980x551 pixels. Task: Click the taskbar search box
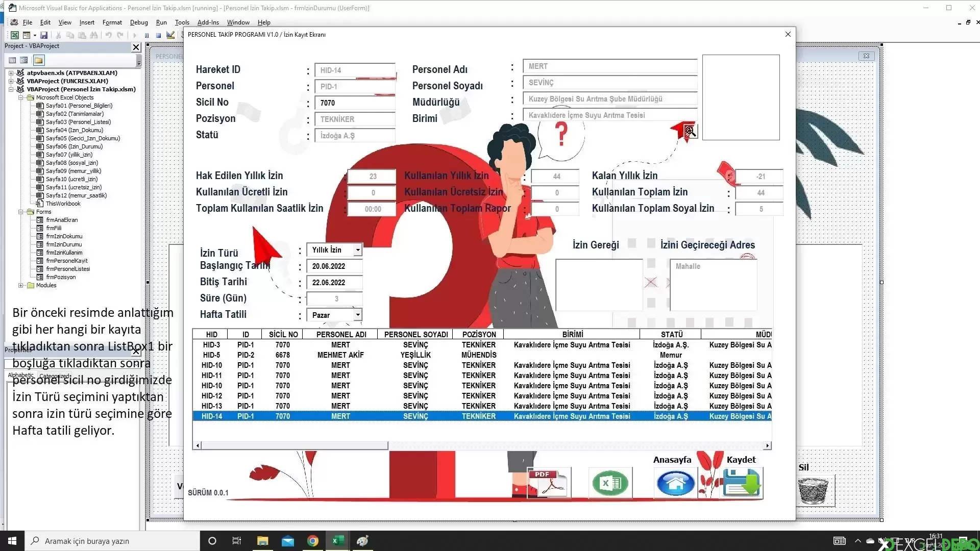tap(112, 541)
